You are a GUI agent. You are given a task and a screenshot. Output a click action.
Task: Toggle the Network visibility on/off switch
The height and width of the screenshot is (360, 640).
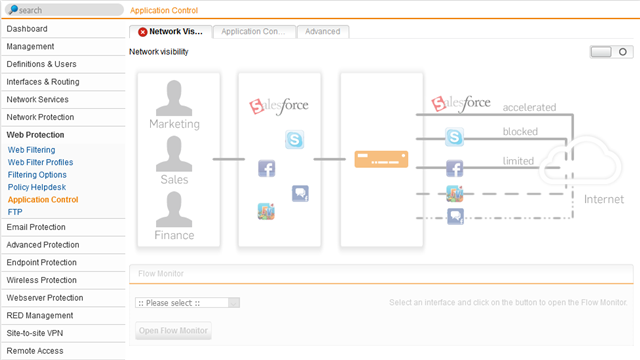coord(611,52)
